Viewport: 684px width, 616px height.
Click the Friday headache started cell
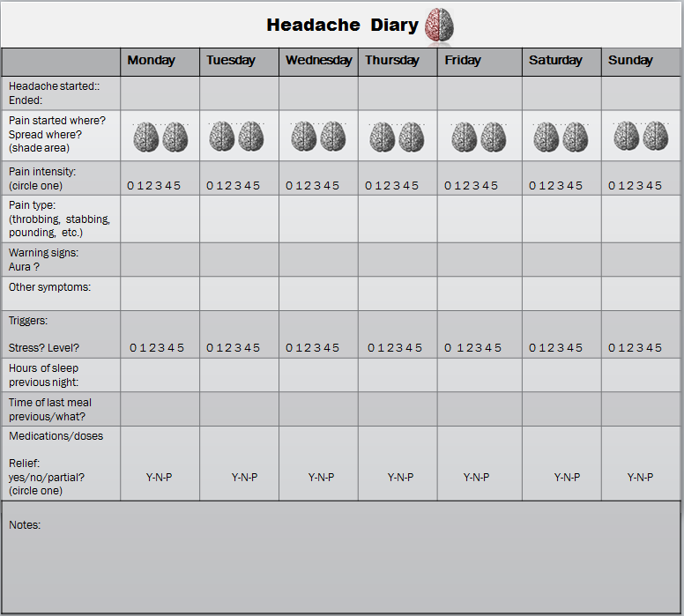pos(480,93)
